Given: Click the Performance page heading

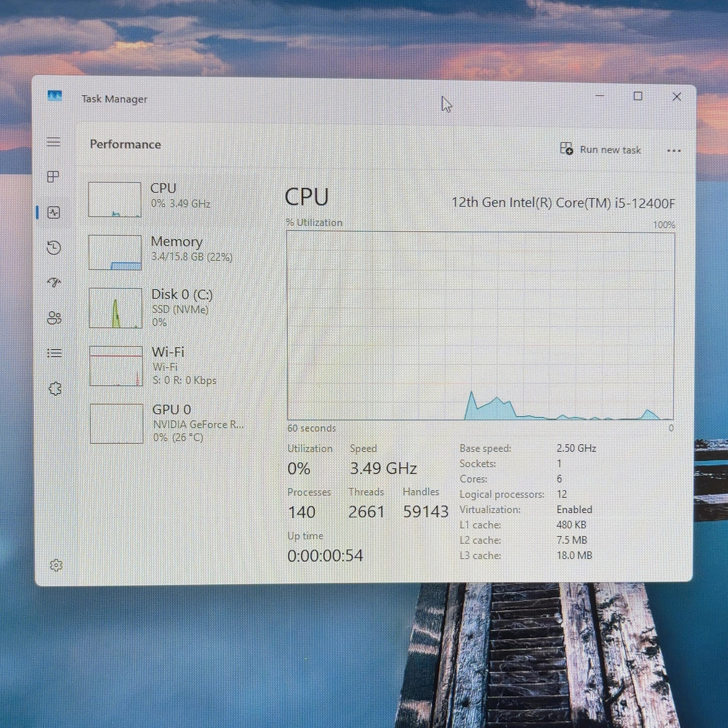Looking at the screenshot, I should click(126, 144).
